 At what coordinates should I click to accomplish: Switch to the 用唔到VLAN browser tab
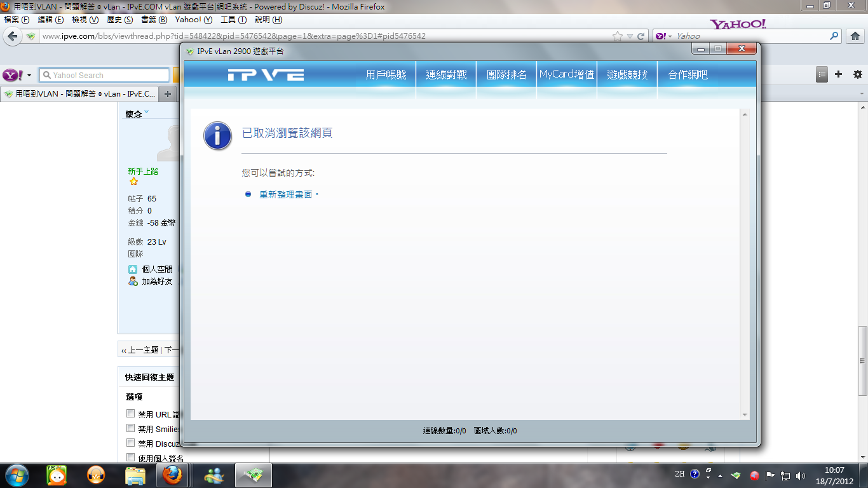(x=79, y=94)
